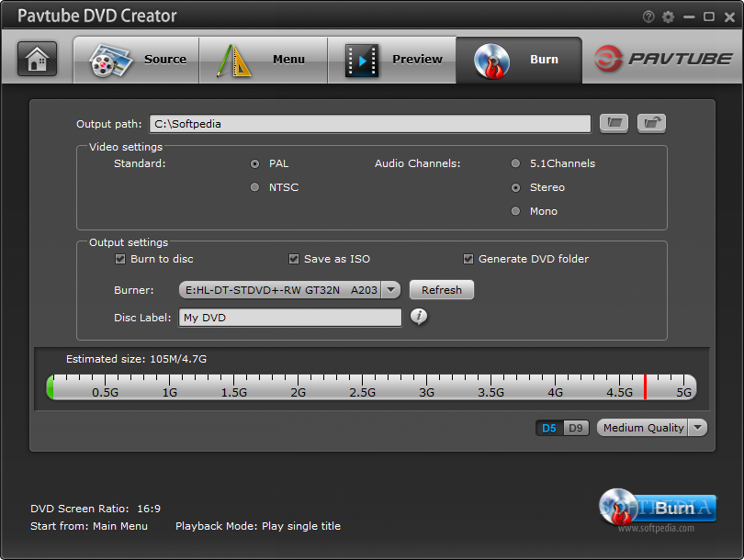Click the red capacity limit marker
Screen dimensions: 744x560
click(x=645, y=386)
